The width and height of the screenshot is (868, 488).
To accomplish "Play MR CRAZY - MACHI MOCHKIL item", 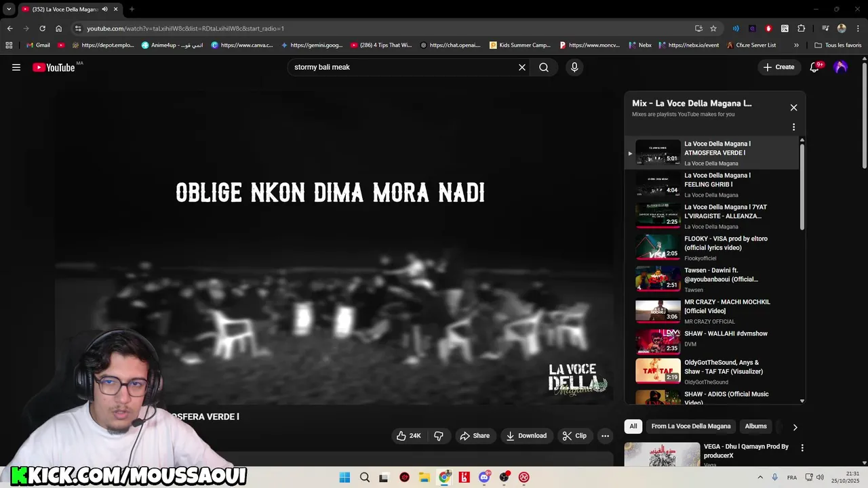I will [x=712, y=311].
